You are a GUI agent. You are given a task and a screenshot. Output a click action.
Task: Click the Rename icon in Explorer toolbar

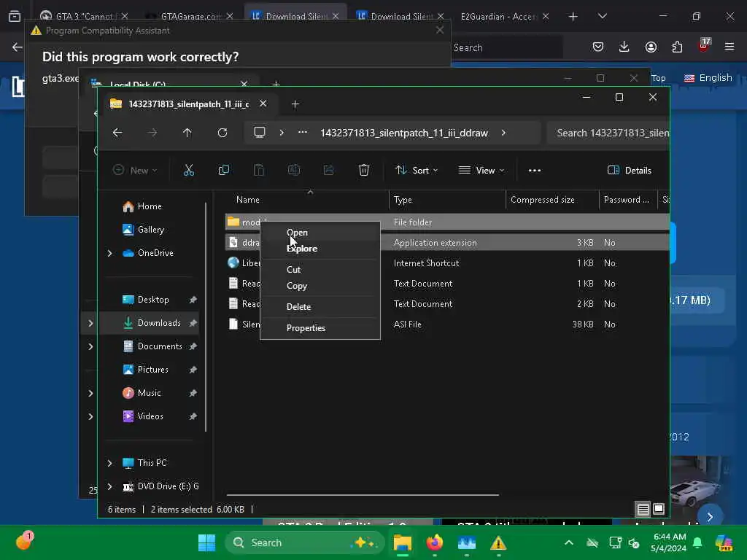294,170
